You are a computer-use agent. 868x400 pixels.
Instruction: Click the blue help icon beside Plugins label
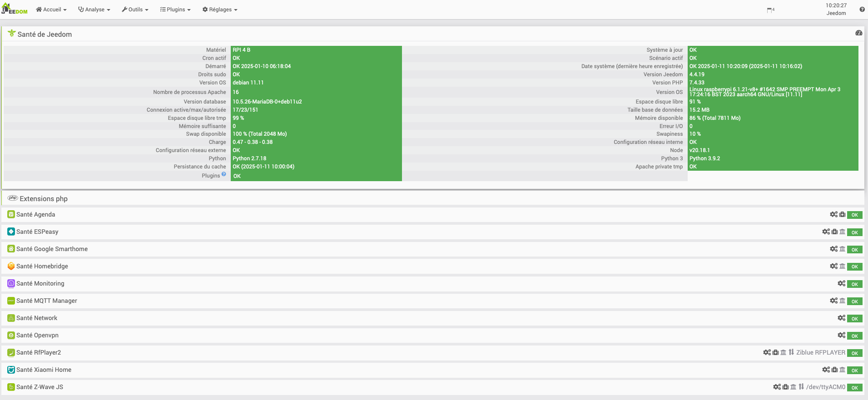(223, 174)
